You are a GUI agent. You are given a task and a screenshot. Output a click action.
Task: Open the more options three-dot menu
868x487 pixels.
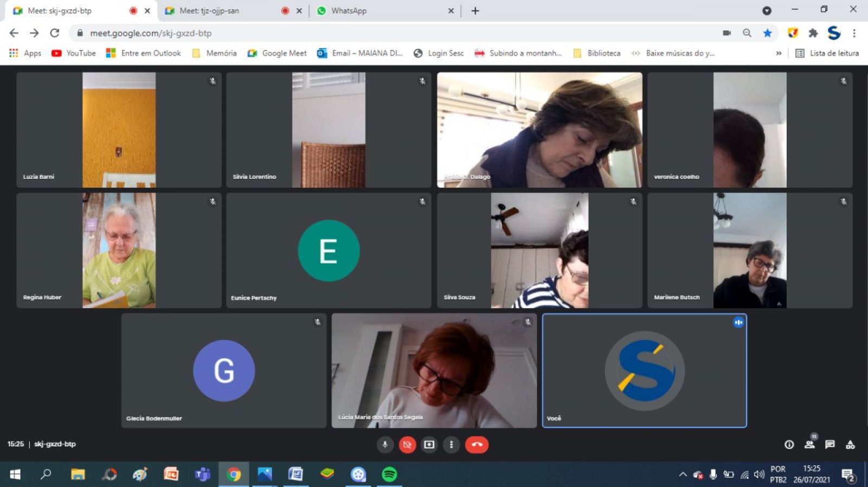coord(451,445)
